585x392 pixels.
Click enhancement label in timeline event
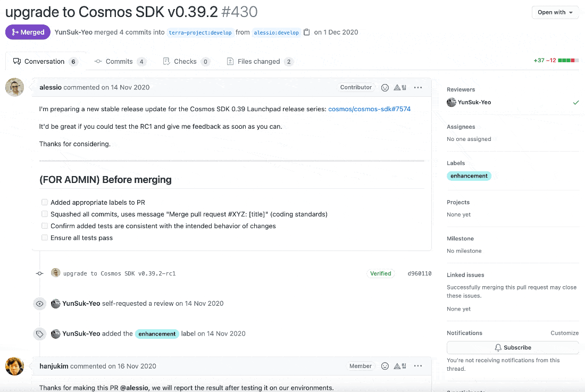[x=157, y=334]
